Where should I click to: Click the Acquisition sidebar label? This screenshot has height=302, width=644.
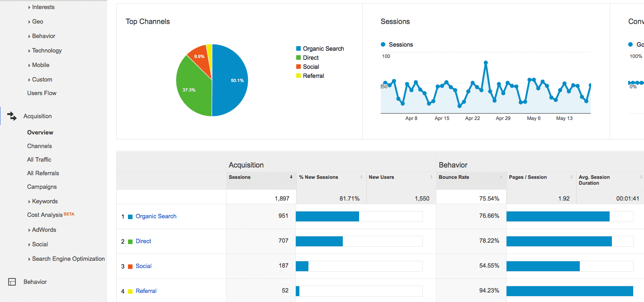pos(38,116)
